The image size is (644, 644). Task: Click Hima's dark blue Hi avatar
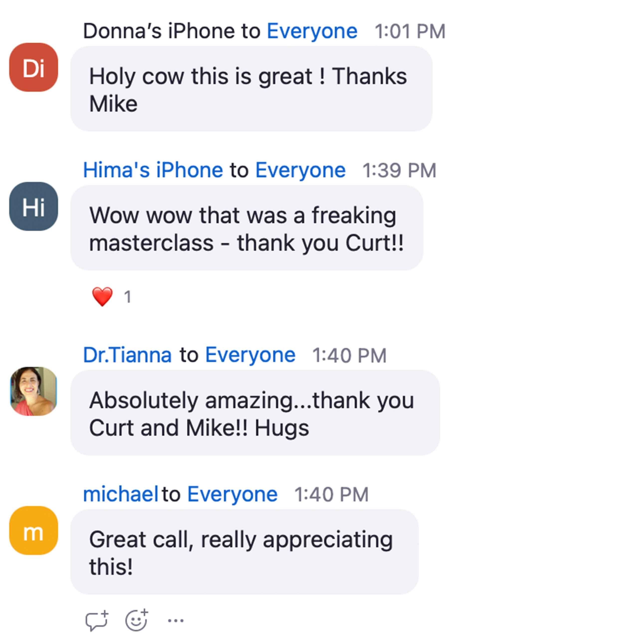coord(34,206)
